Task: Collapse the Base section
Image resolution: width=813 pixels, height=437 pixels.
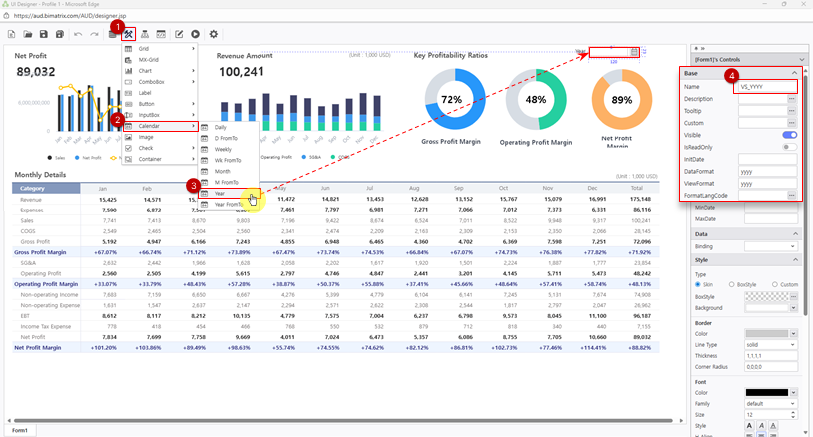Action: coord(793,73)
